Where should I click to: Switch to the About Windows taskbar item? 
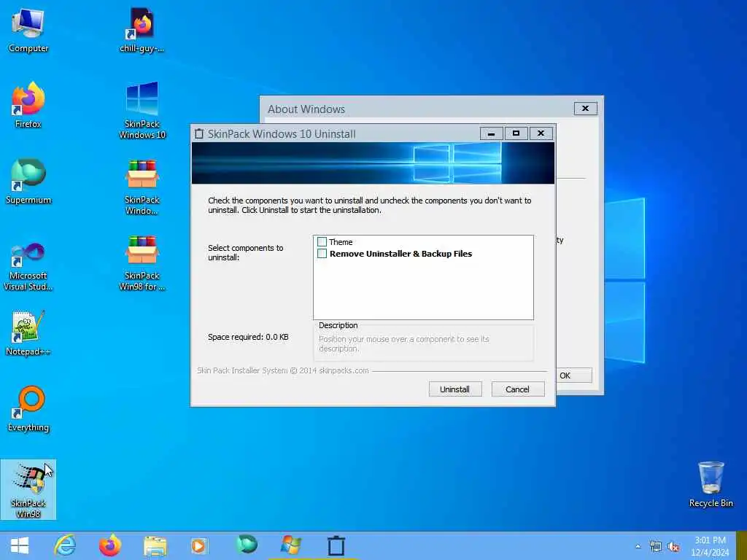click(x=290, y=545)
